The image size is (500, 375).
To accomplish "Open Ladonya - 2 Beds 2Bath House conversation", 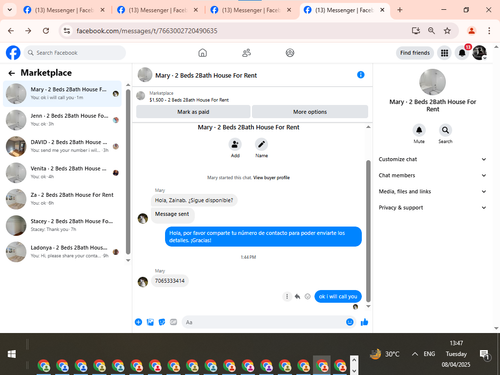I will click(x=62, y=252).
